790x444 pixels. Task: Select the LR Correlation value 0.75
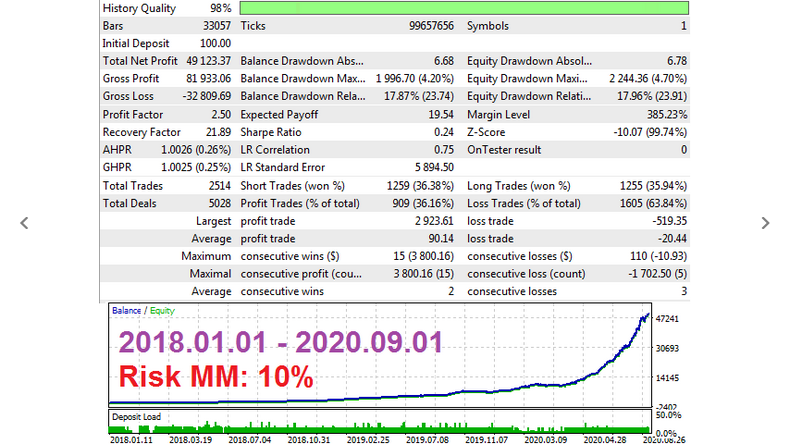(444, 150)
